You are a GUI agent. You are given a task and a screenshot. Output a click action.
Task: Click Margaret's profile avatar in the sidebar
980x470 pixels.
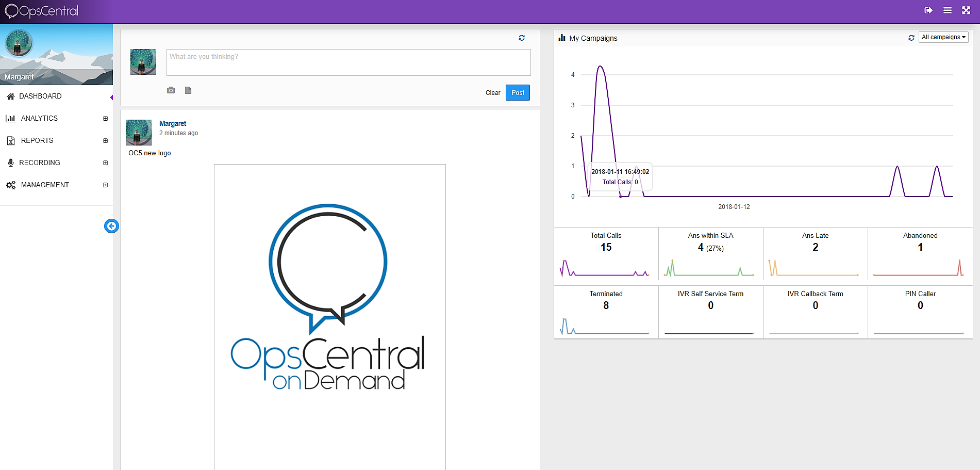pyautogui.click(x=19, y=43)
